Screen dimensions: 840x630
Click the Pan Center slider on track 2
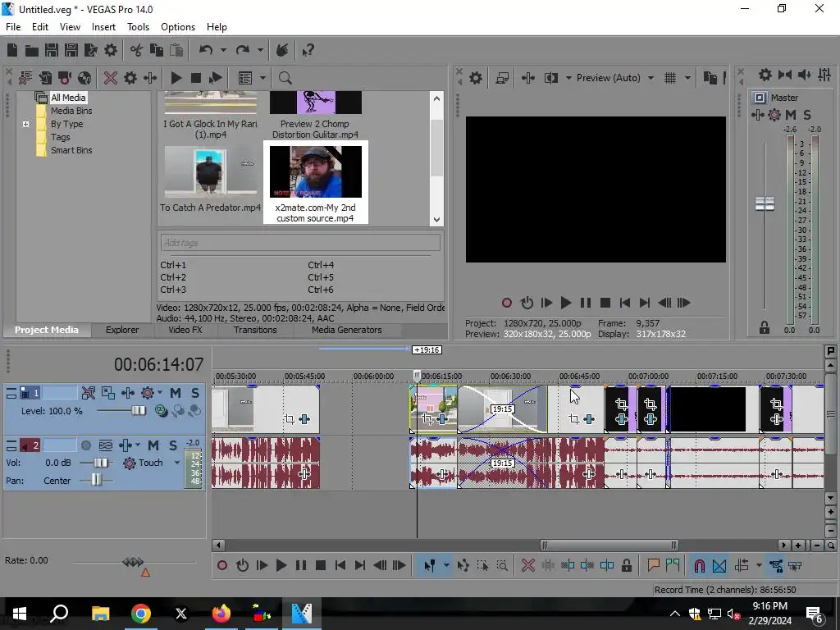pyautogui.click(x=96, y=480)
